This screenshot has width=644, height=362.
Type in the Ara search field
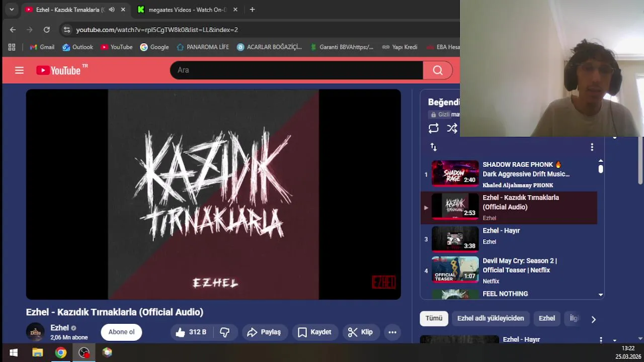click(x=296, y=70)
